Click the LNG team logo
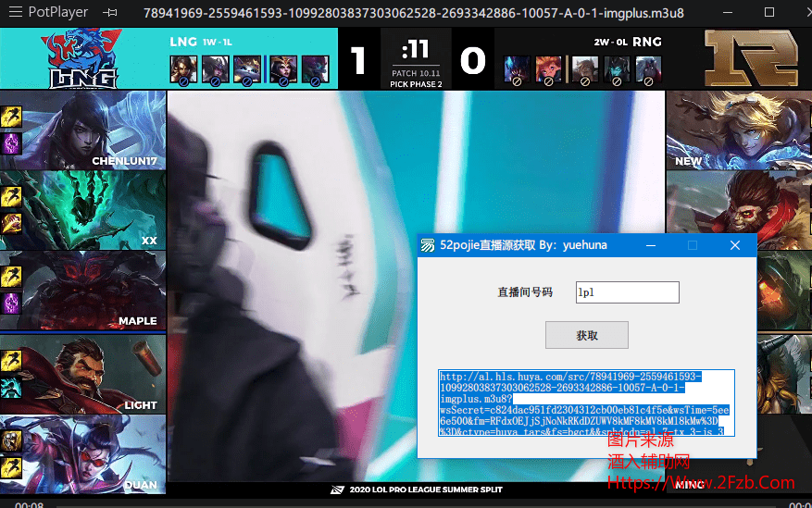Viewport: 812px width, 508px height. point(83,58)
